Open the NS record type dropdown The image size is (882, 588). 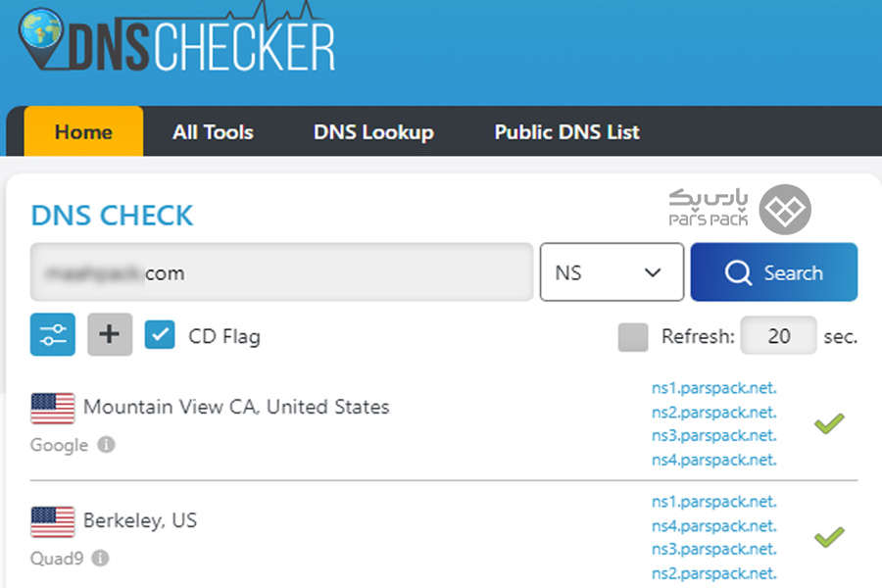tap(612, 272)
